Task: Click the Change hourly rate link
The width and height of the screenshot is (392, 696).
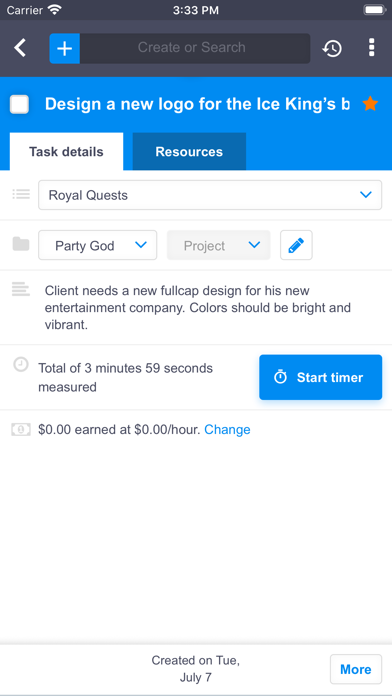Action: click(227, 430)
